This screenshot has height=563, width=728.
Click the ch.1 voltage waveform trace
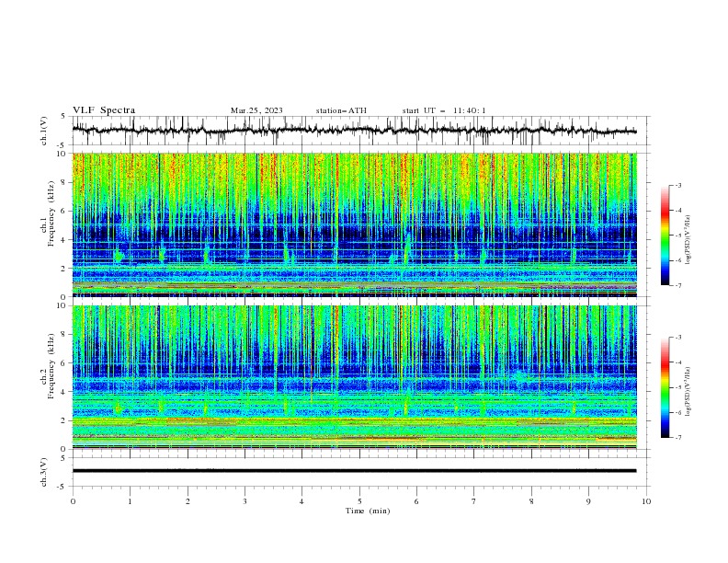click(354, 131)
